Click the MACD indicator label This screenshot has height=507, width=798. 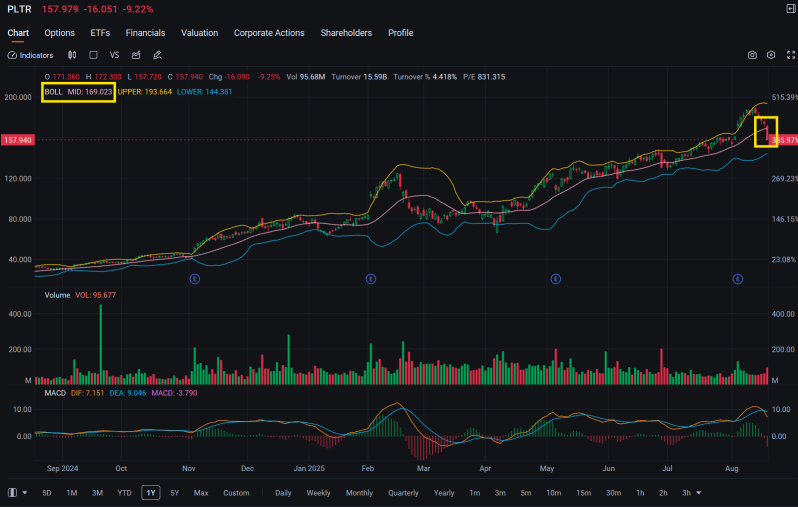tap(55, 393)
